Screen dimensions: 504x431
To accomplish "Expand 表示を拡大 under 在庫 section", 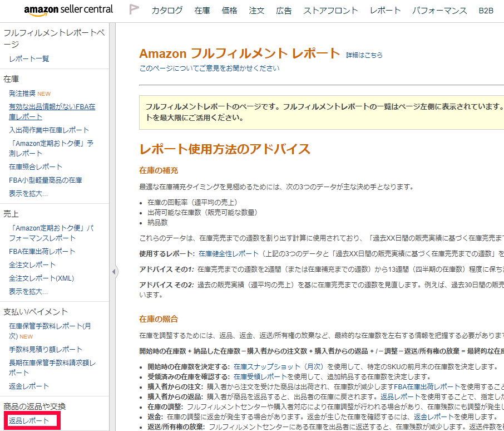I will (x=28, y=194).
